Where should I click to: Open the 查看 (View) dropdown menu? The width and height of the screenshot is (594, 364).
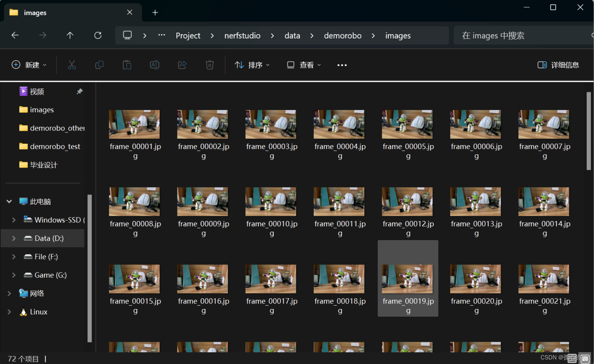tap(304, 65)
